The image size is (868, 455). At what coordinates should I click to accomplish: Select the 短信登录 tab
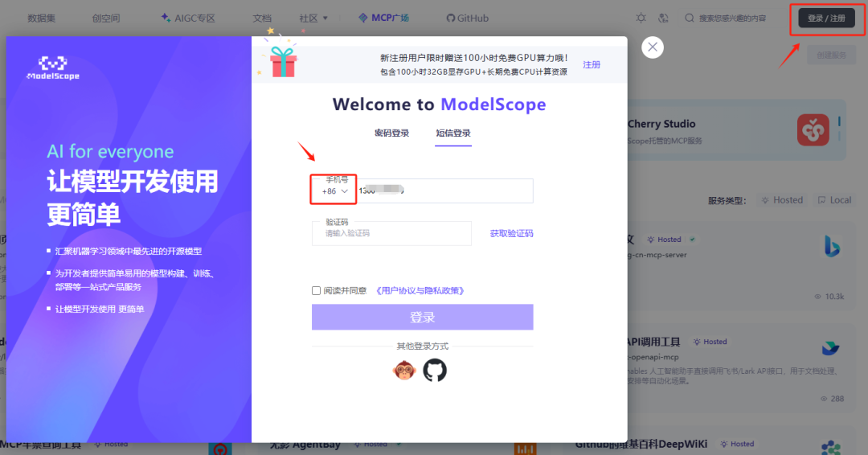coord(453,133)
